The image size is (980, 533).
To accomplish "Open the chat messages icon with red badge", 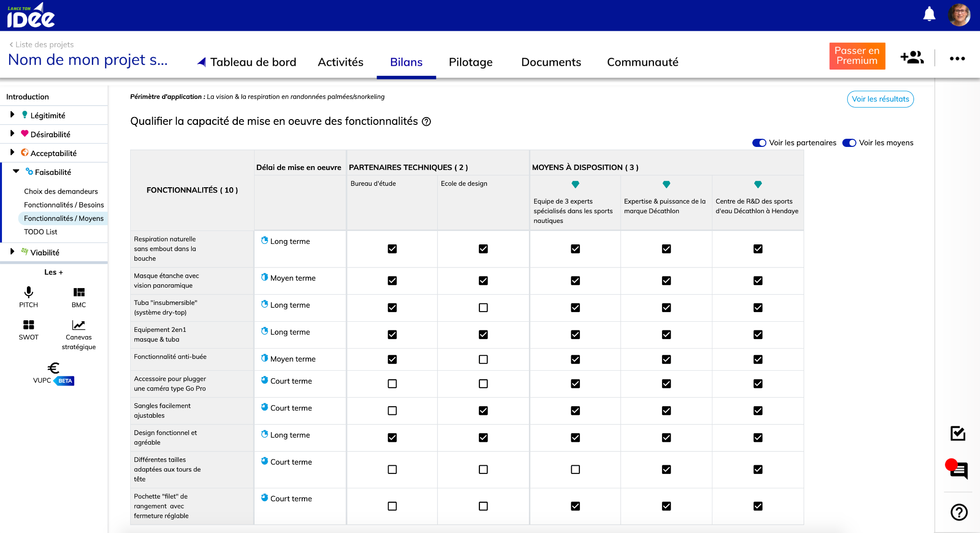I will (957, 469).
